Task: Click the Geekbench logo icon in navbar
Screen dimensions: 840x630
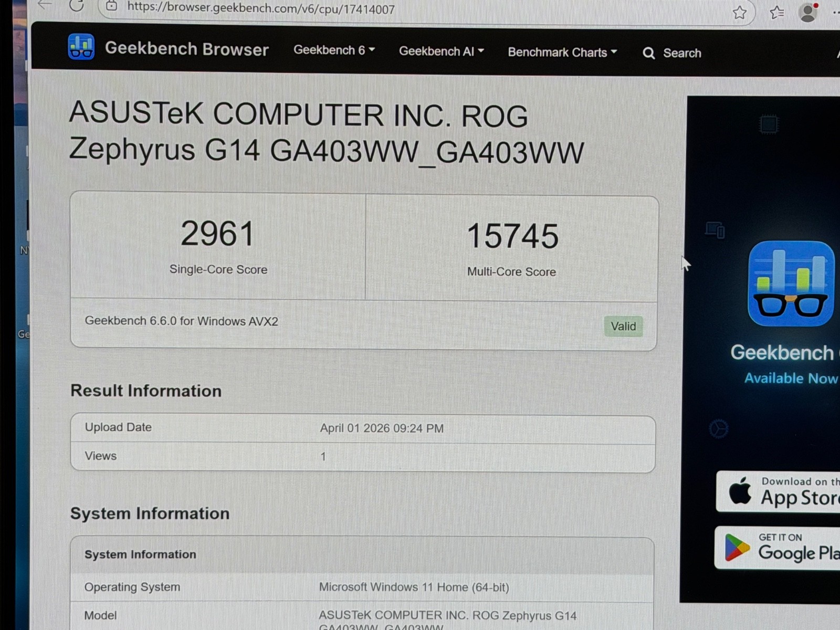Action: point(81,47)
